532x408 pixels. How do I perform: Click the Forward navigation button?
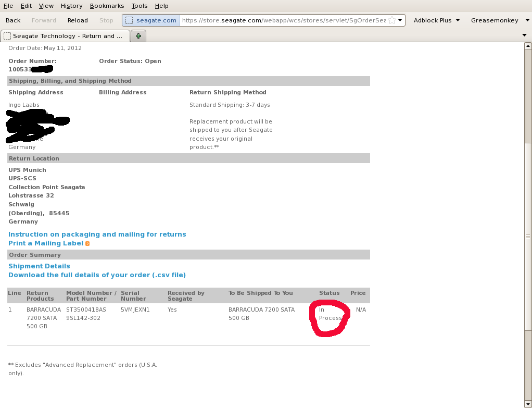(44, 20)
